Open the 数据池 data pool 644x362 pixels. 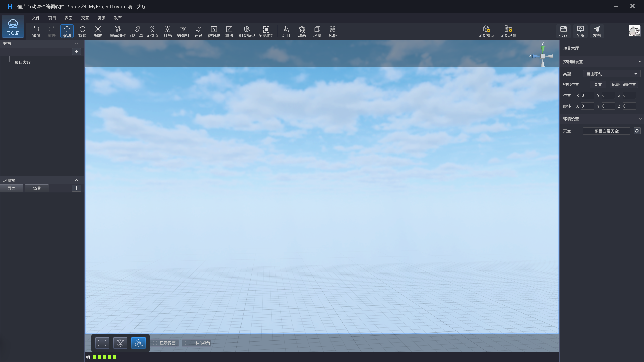point(214,31)
